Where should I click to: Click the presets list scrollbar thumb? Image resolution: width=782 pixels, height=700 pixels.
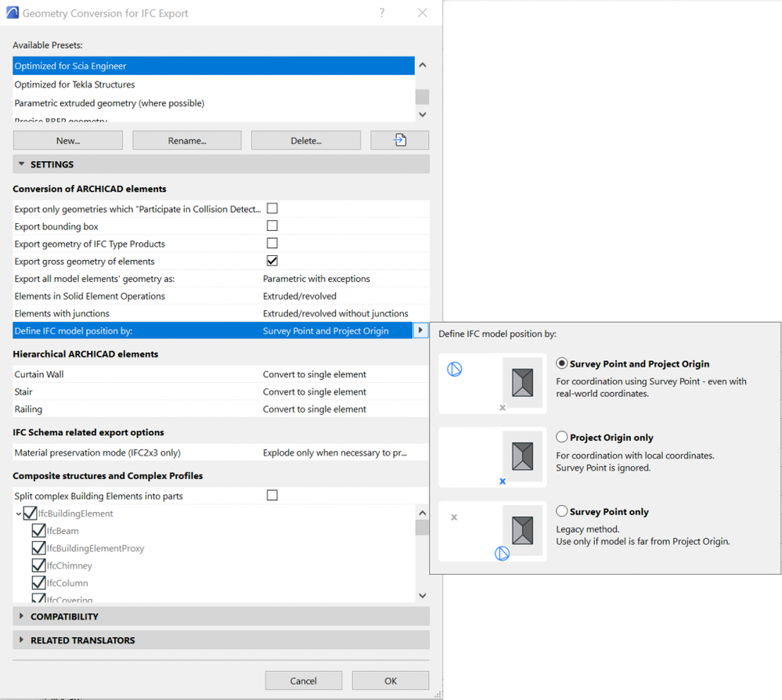coord(423,97)
